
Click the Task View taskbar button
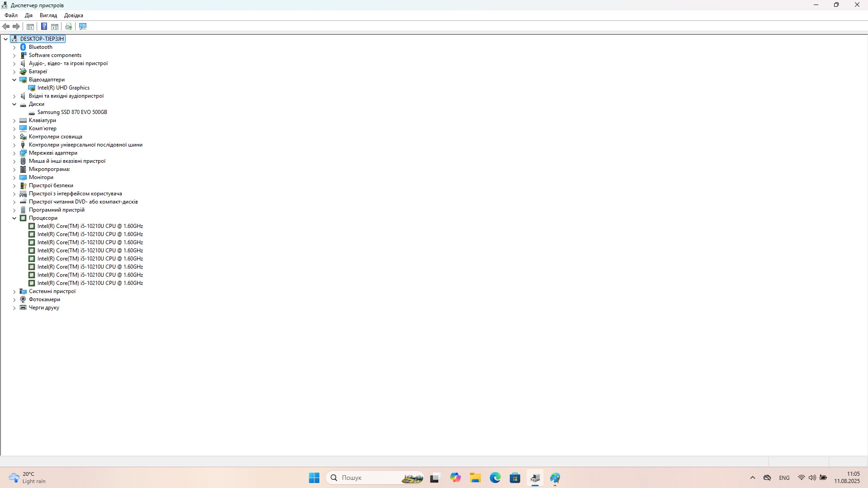pyautogui.click(x=435, y=478)
